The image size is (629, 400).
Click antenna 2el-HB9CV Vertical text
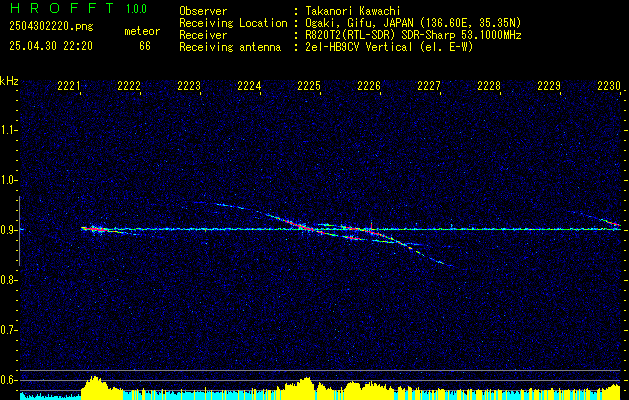tap(389, 47)
